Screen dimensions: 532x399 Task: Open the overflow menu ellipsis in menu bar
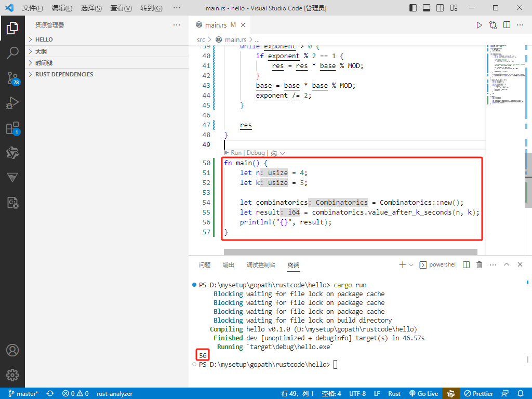[x=177, y=8]
